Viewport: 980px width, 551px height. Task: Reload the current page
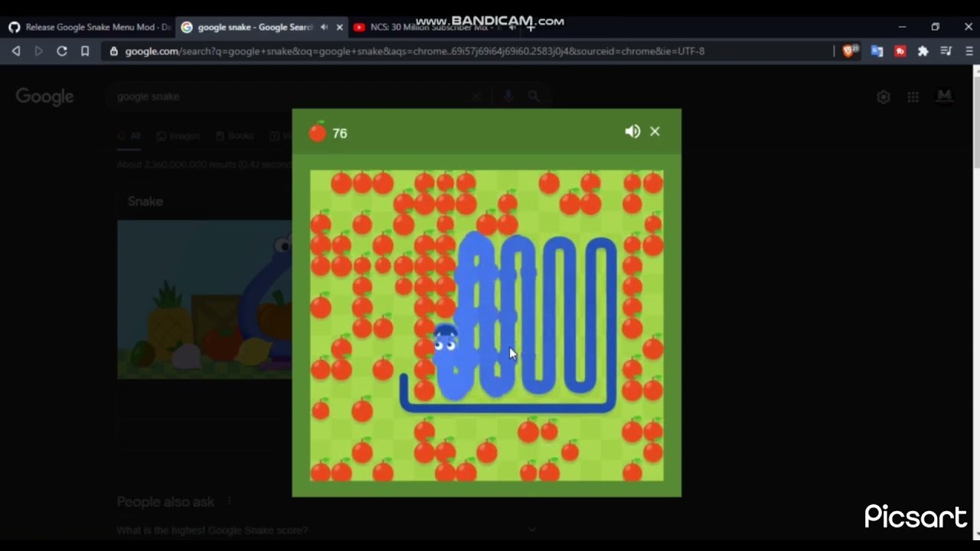tap(62, 51)
